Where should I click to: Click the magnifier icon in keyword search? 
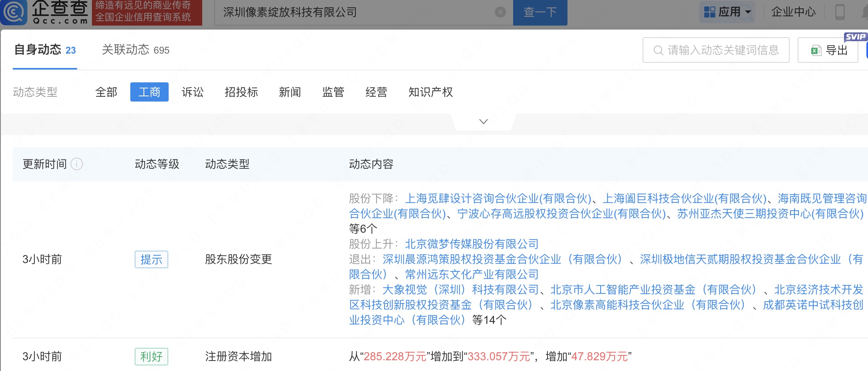658,50
